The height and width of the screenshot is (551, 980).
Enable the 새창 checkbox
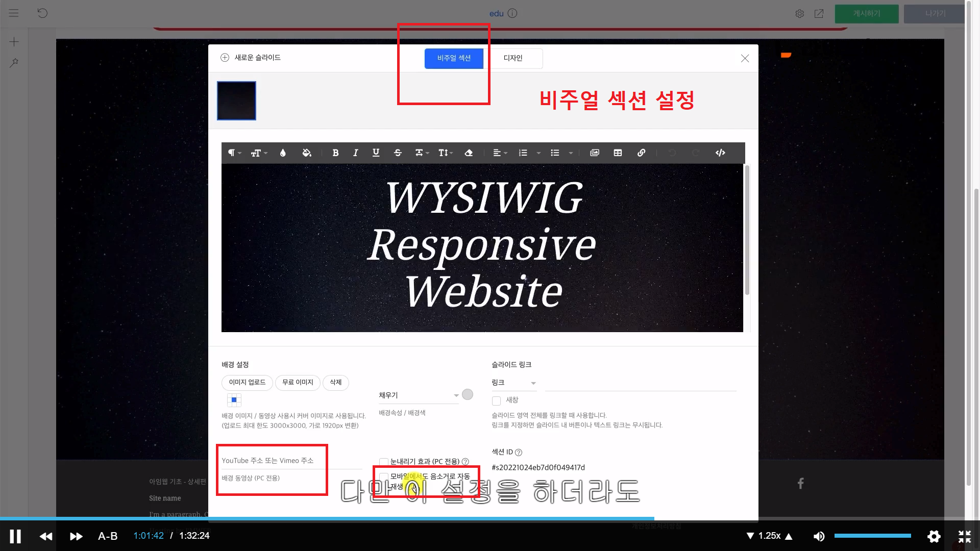(x=496, y=400)
